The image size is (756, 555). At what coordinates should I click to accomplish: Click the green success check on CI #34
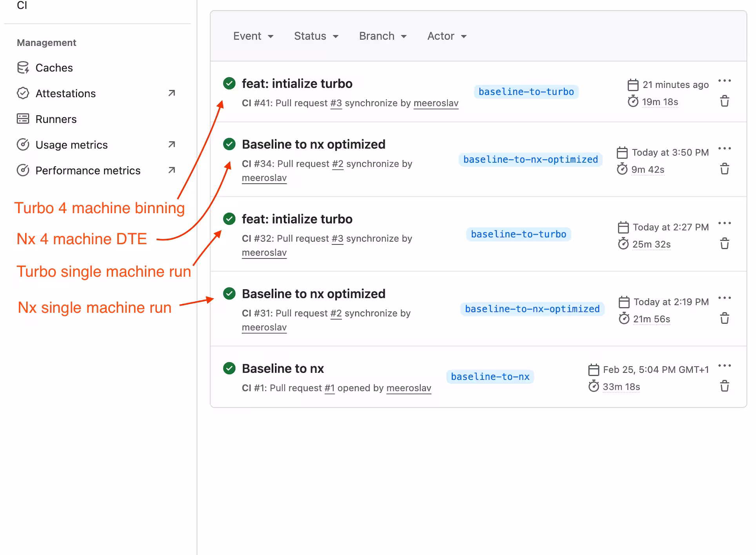point(229,144)
